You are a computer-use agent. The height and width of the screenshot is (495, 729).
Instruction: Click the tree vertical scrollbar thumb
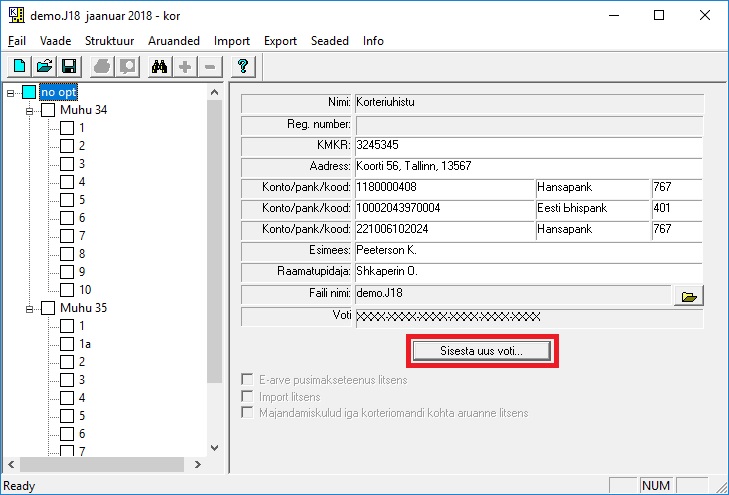214,242
